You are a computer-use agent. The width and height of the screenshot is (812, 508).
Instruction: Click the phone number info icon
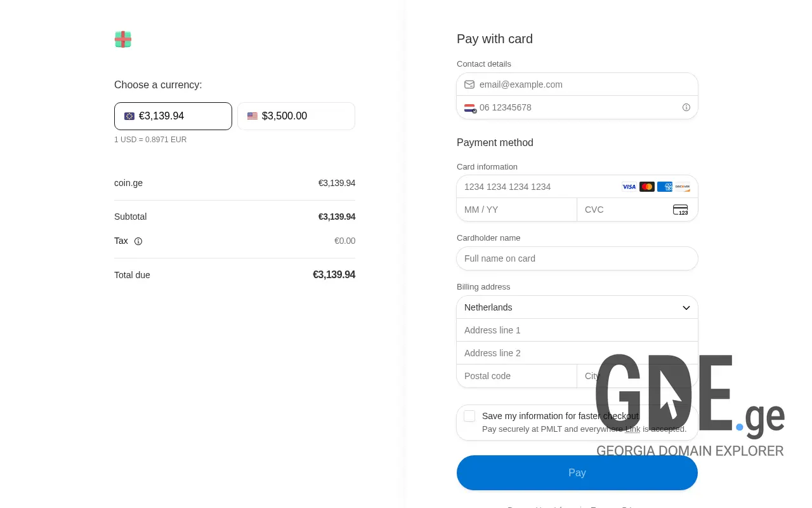coord(686,107)
